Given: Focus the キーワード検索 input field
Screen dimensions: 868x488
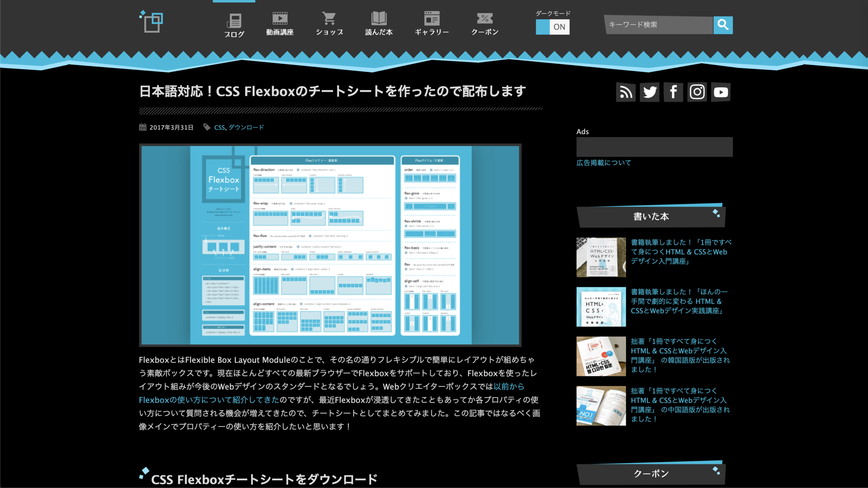Looking at the screenshot, I should (x=659, y=25).
